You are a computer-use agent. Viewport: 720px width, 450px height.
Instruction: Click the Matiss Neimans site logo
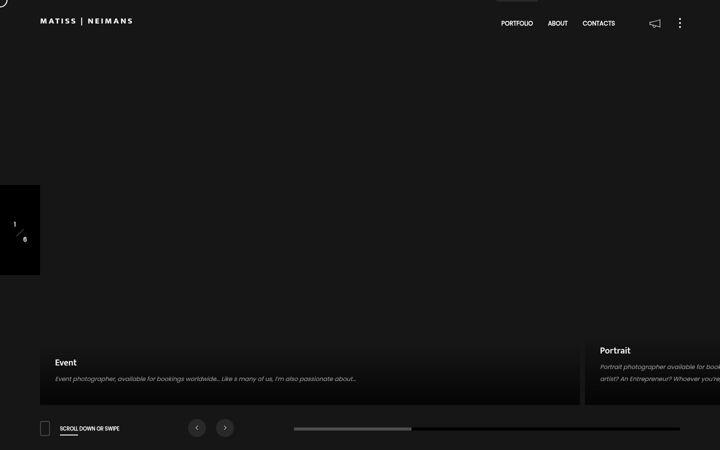tap(86, 21)
